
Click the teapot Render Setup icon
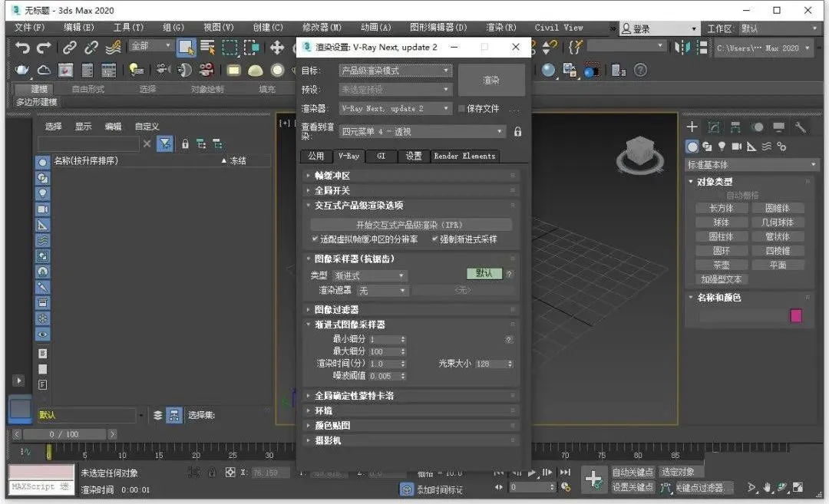click(x=23, y=71)
